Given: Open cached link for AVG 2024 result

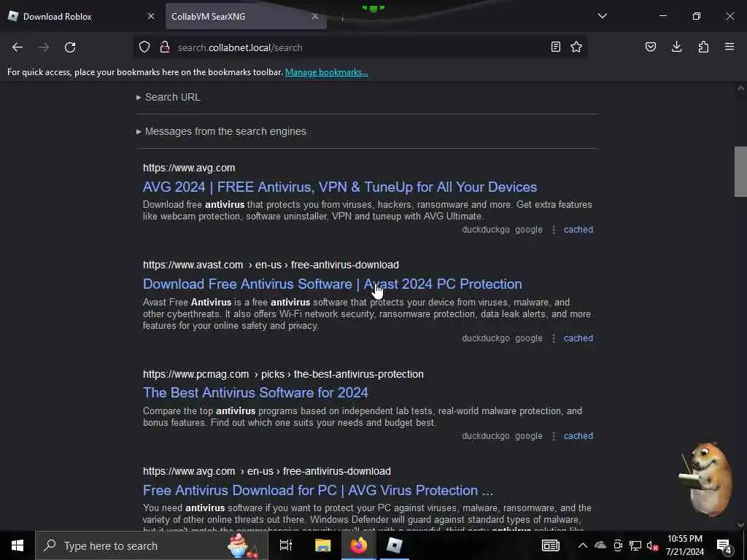Looking at the screenshot, I should (578, 230).
